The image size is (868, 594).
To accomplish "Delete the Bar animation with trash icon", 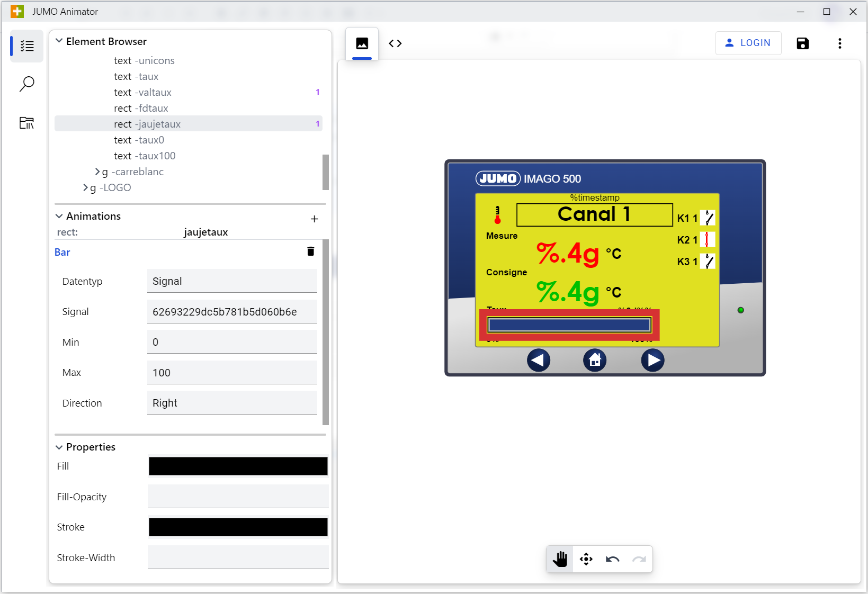I will (x=311, y=251).
